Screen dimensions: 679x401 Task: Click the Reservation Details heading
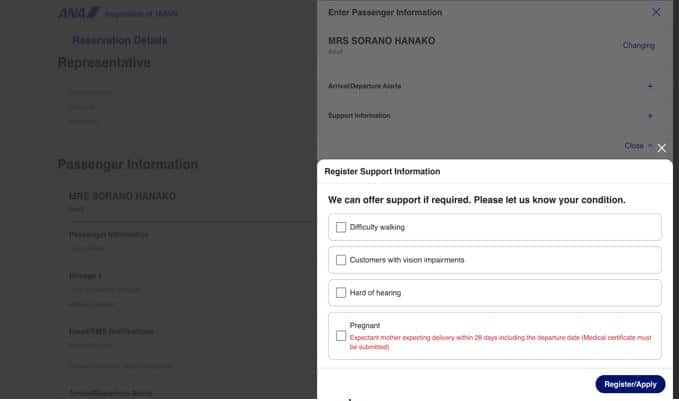[120, 41]
